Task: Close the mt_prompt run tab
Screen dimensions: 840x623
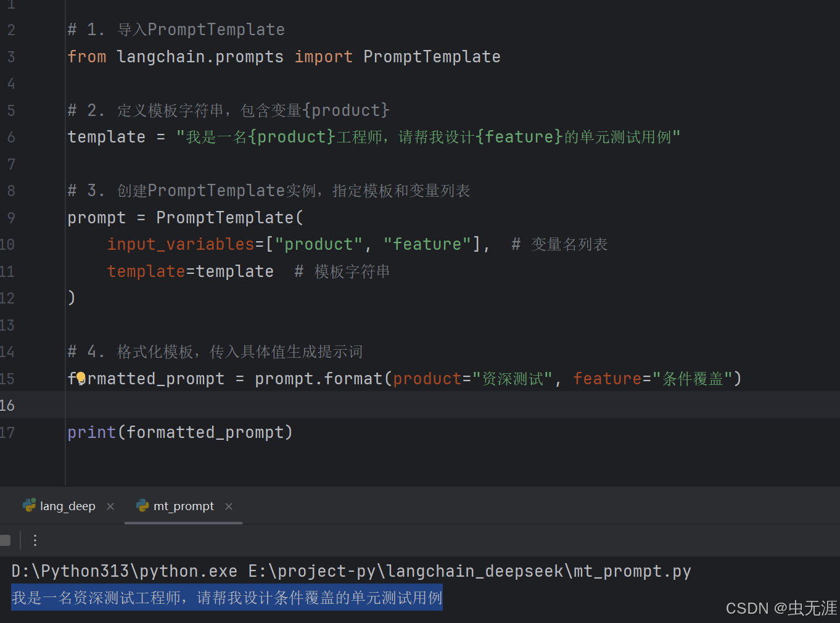Action: point(229,506)
